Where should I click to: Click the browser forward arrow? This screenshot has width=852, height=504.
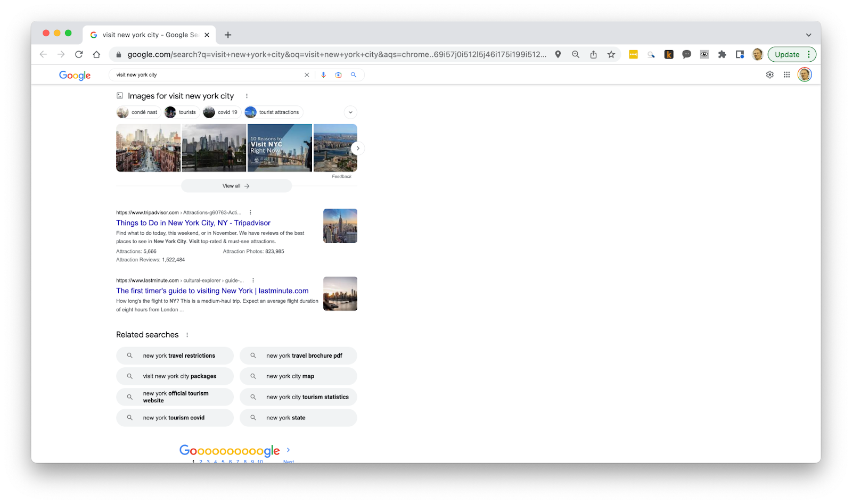point(61,54)
